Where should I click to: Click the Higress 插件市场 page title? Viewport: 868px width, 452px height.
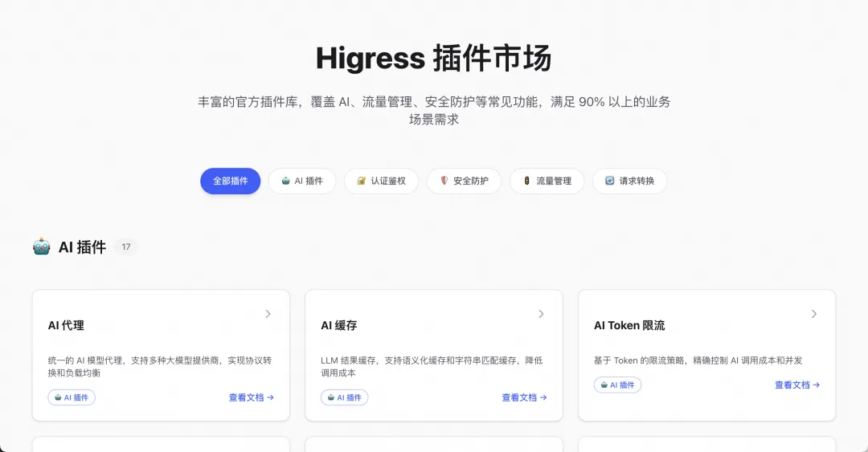click(434, 58)
